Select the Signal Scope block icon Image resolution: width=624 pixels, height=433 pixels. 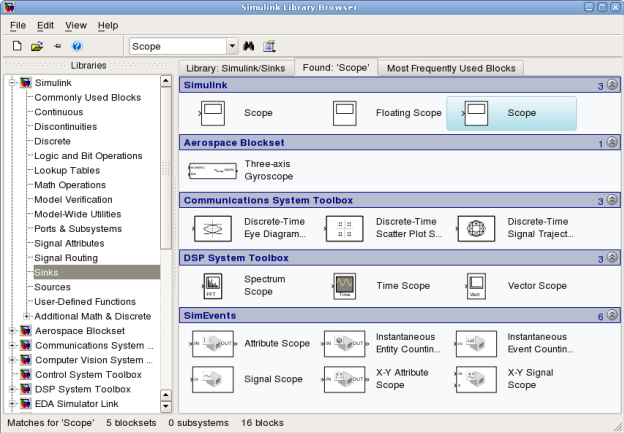[213, 380]
